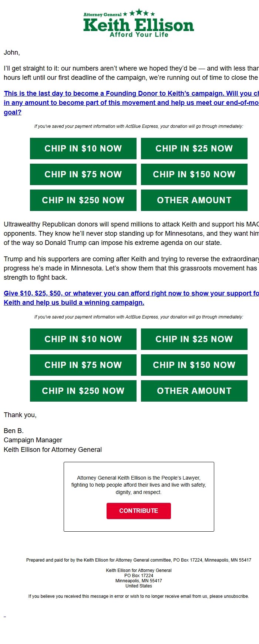Chip in $150 in the upper button set

click(194, 174)
